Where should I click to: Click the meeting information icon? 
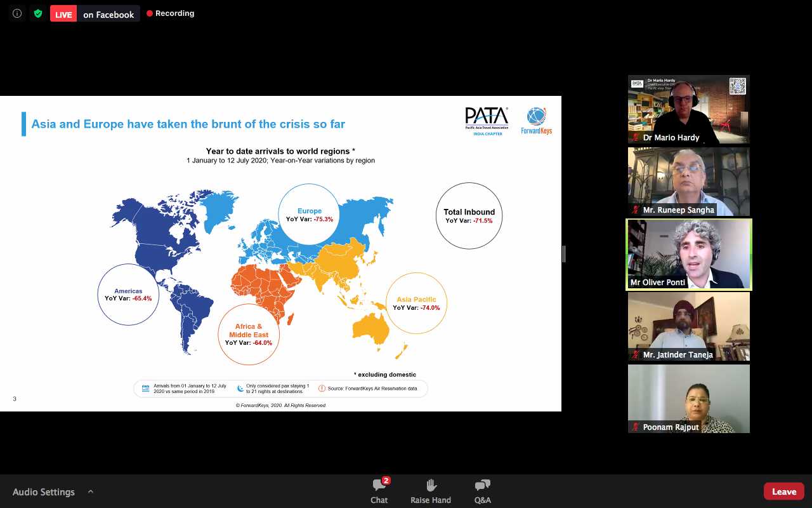point(17,13)
